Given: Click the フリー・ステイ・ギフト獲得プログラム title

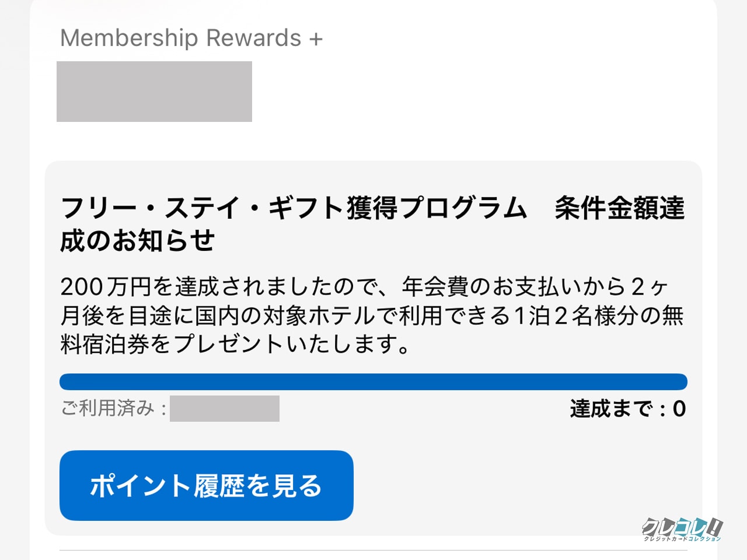Looking at the screenshot, I should tap(293, 208).
